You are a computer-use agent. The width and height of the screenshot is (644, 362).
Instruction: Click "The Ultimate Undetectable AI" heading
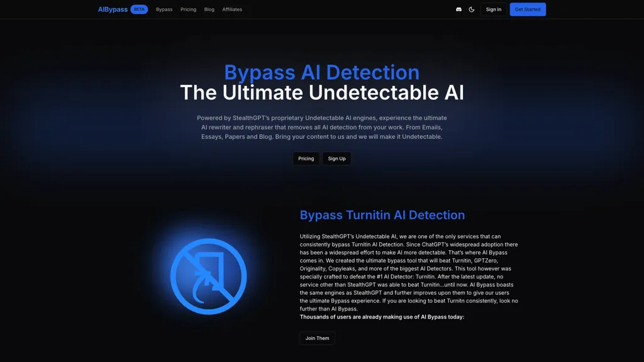pos(322,92)
